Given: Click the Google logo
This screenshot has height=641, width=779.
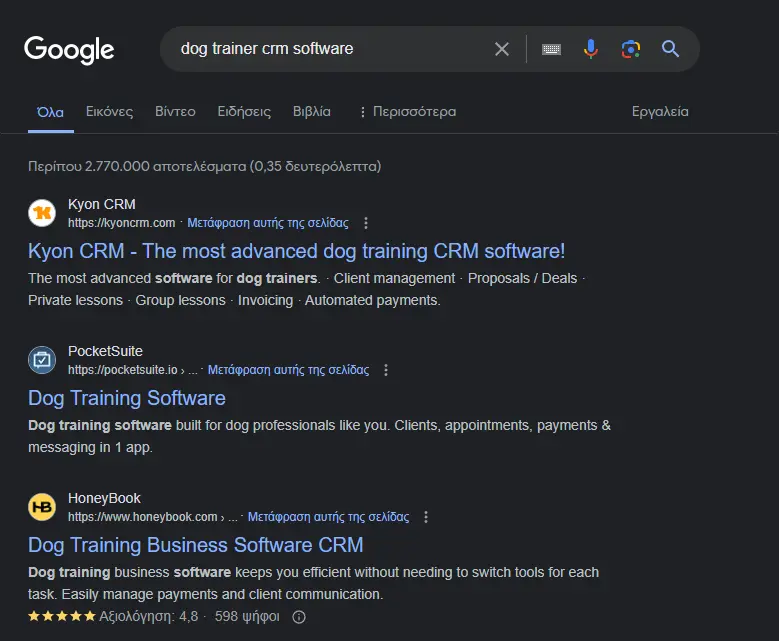Looking at the screenshot, I should click(x=69, y=49).
